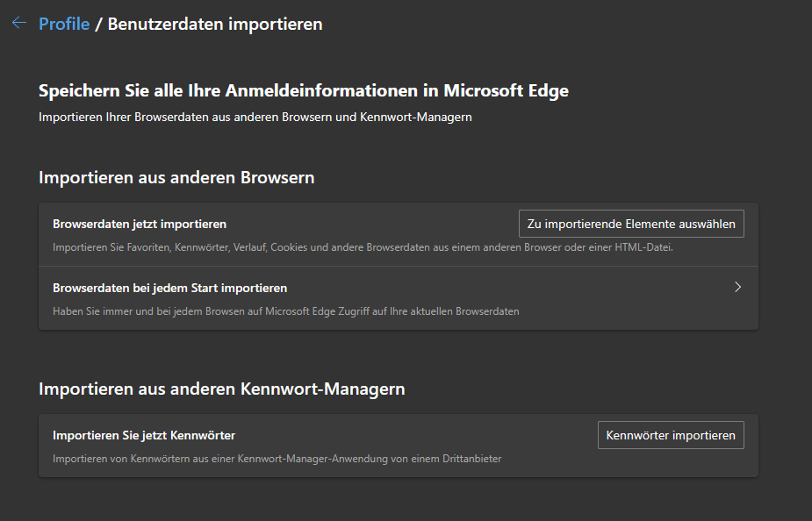812x521 pixels.
Task: Open "Browserdaten bei jedem Start importieren" row
Action: point(399,298)
